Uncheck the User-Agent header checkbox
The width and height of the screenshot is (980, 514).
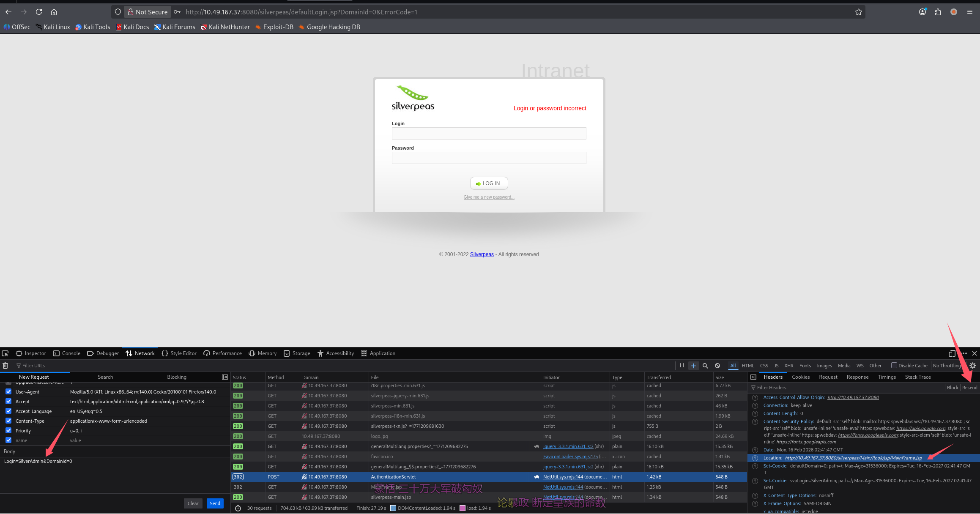pyautogui.click(x=8, y=392)
